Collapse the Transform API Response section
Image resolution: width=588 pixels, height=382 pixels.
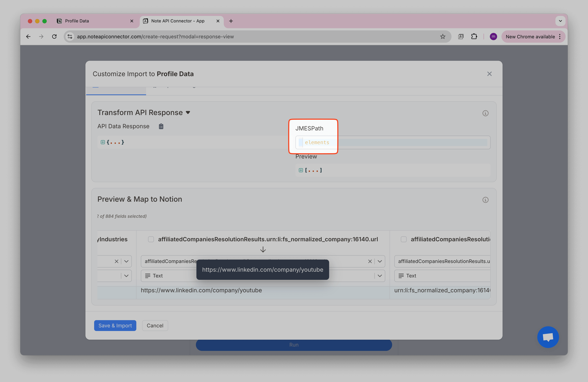[x=188, y=113]
